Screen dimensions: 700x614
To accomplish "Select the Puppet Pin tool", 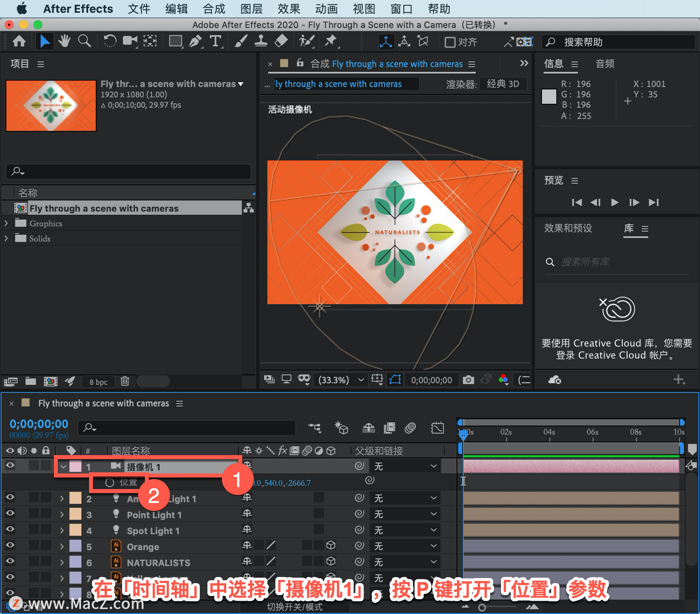I will [331, 41].
